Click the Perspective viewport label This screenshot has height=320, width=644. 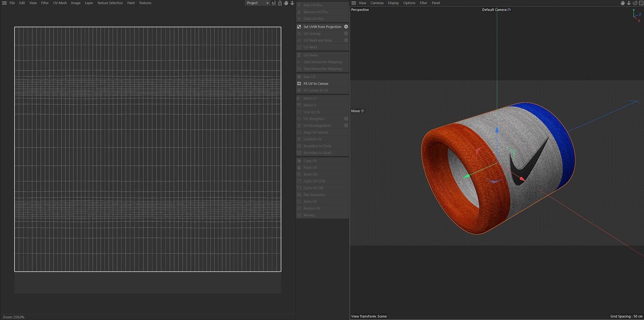coord(360,10)
